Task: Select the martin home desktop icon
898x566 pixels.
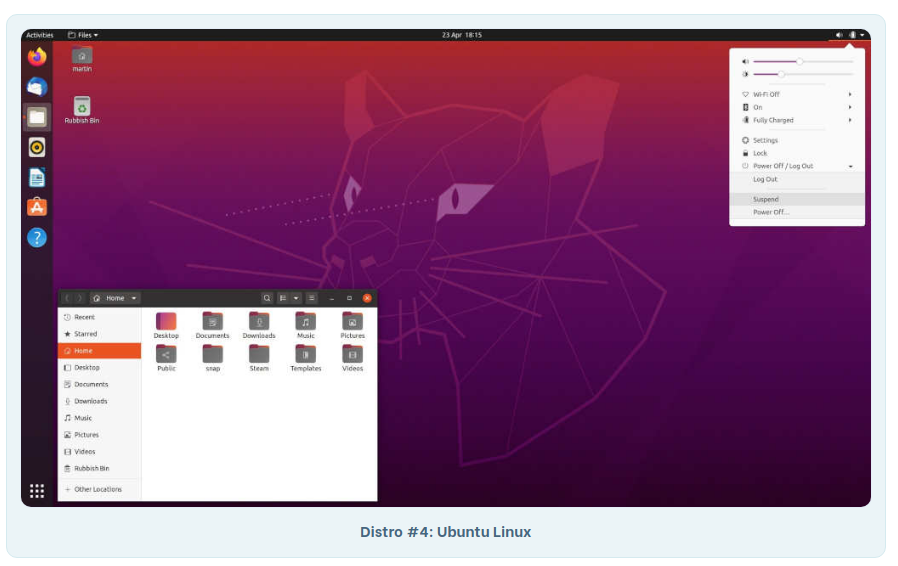Action: pos(82,60)
